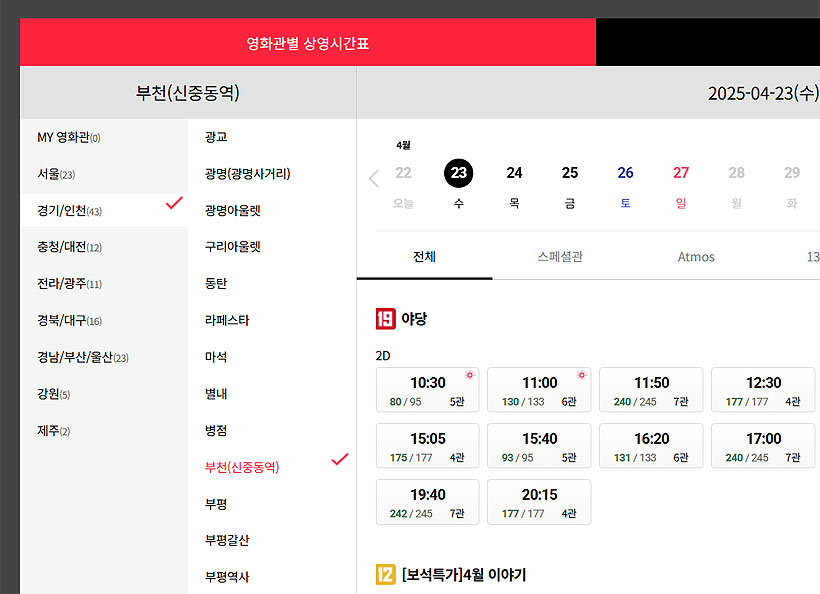Click the left chevron in the date carousel
The height and width of the screenshot is (594, 820).
pos(374,178)
